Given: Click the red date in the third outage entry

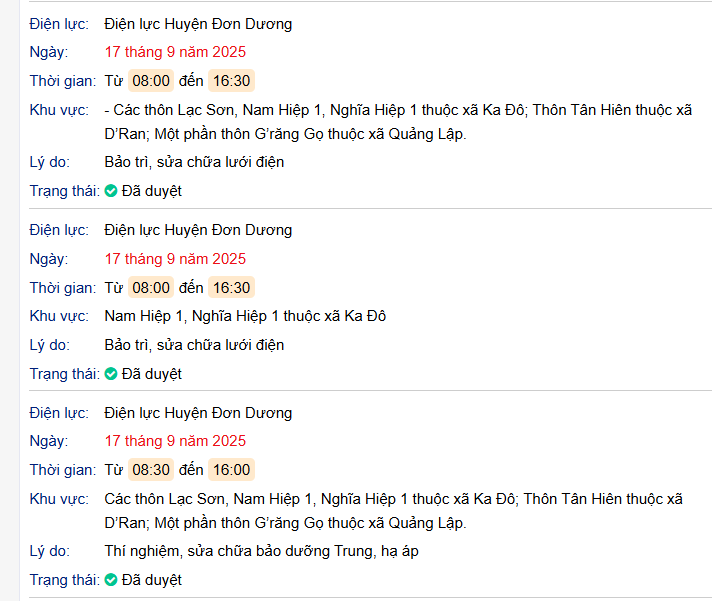Looking at the screenshot, I should pyautogui.click(x=175, y=441).
